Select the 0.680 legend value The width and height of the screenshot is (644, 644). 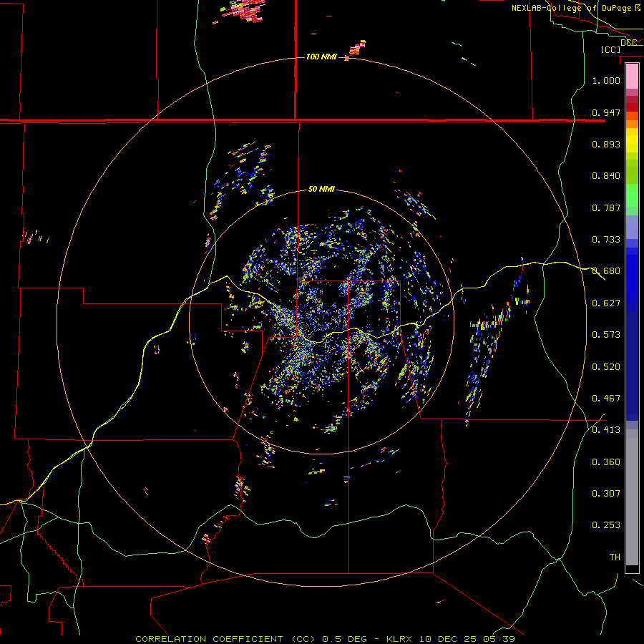tap(606, 271)
